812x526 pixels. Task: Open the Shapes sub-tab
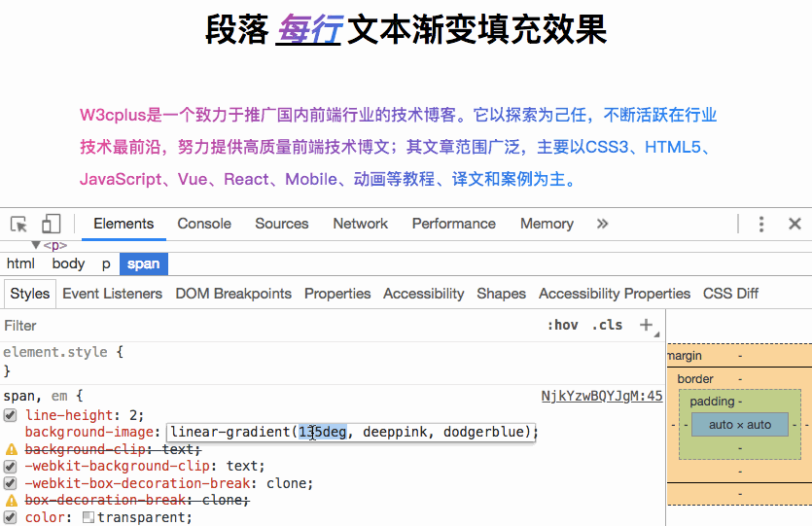(x=501, y=294)
